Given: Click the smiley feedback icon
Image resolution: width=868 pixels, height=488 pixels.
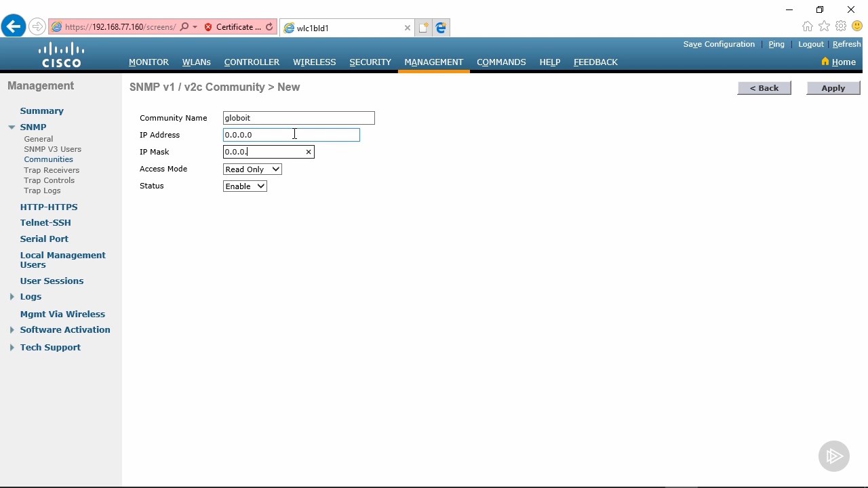Looking at the screenshot, I should pos(857,26).
